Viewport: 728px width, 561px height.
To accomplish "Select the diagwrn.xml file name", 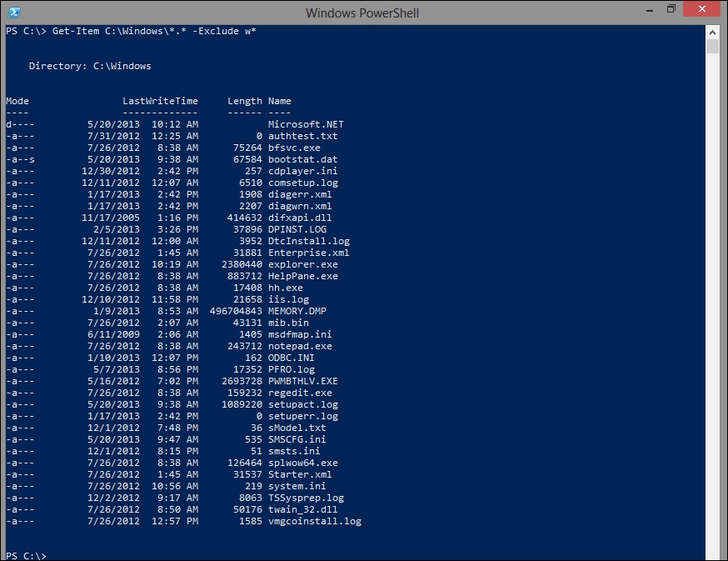I will [x=300, y=206].
